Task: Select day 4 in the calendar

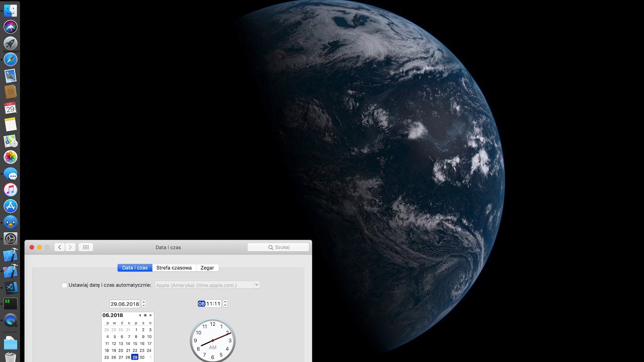Action: [107, 337]
